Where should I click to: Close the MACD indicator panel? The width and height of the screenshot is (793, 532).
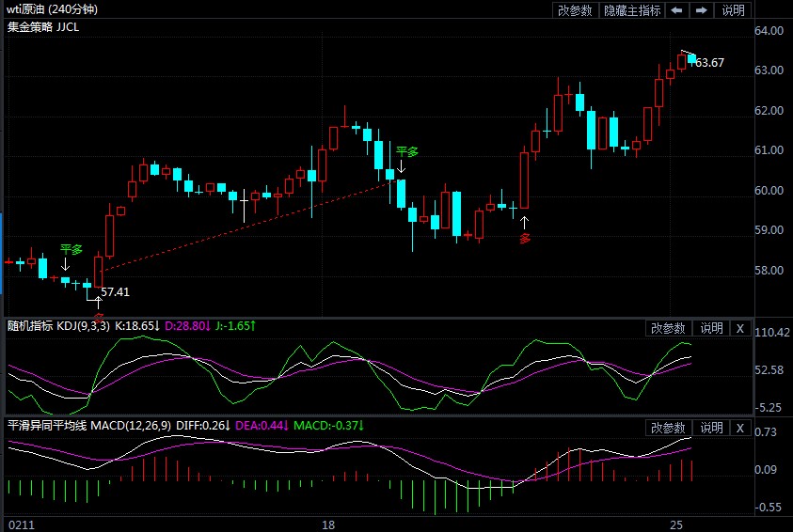point(740,428)
